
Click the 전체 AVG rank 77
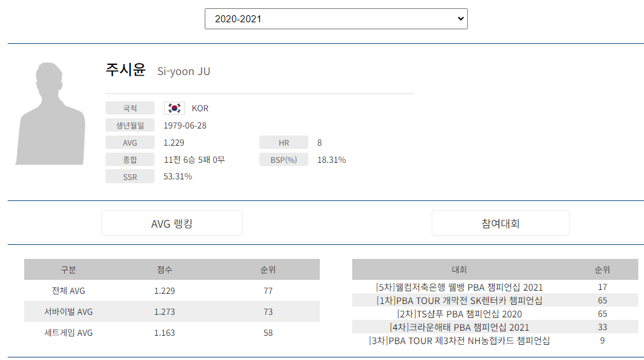click(x=268, y=291)
